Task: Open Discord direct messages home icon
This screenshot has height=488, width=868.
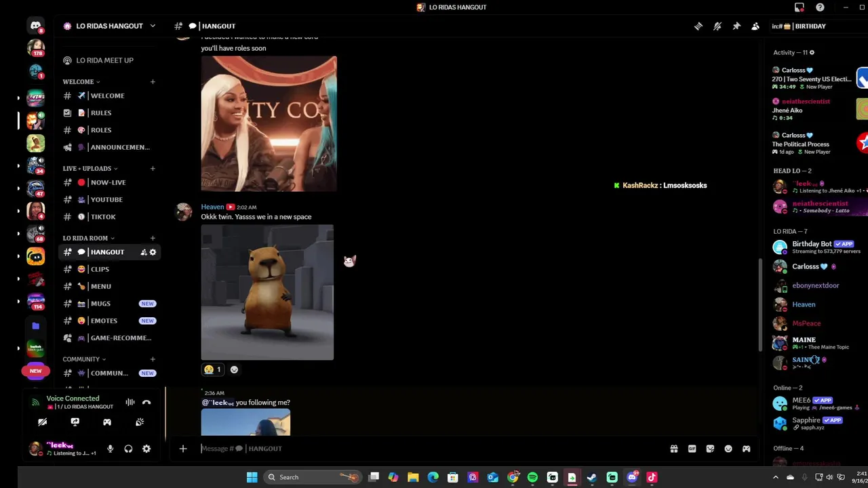Action: click(35, 26)
